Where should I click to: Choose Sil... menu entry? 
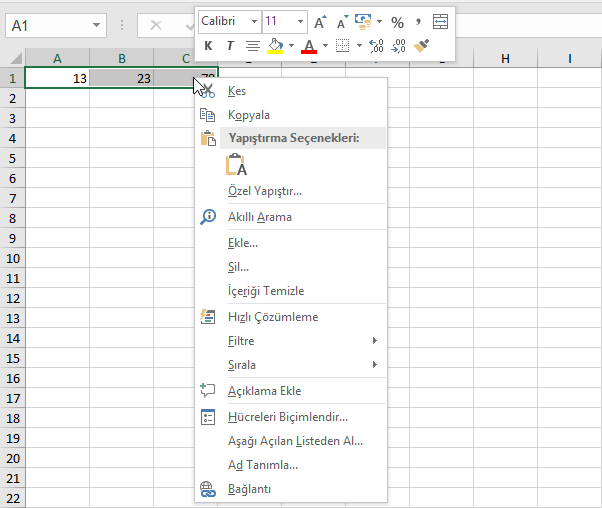(291, 267)
